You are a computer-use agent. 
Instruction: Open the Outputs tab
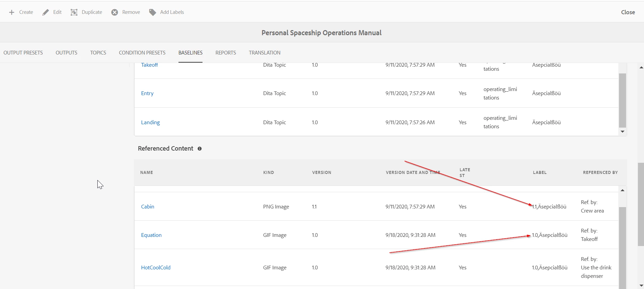click(66, 52)
